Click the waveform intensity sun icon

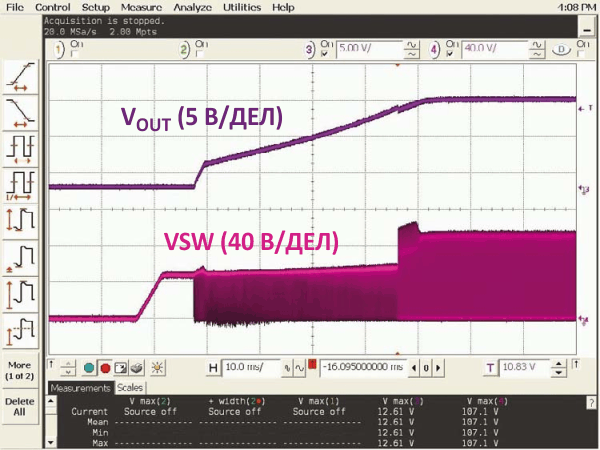[x=157, y=368]
